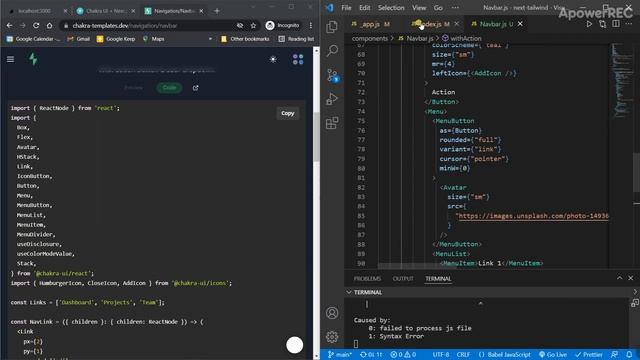Open CRLF end-of-line selector
Screen dimensions: 640x360
[463, 354]
